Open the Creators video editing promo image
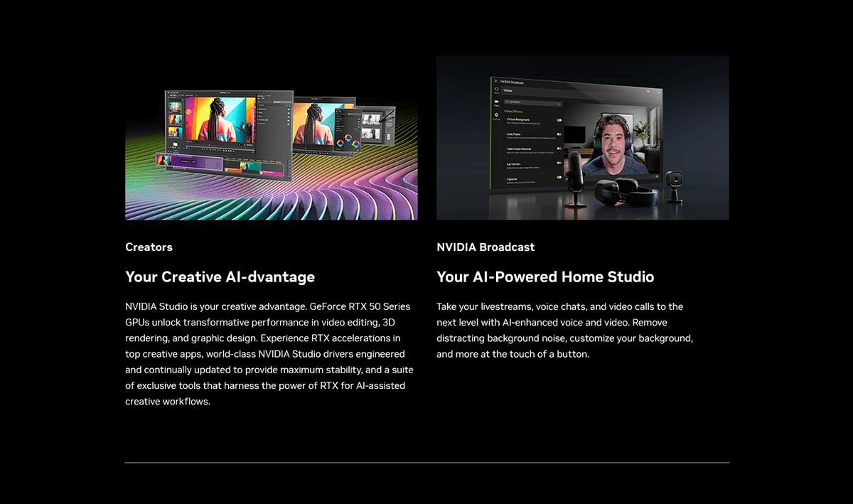Screen dimensions: 853x504 click(x=272, y=138)
